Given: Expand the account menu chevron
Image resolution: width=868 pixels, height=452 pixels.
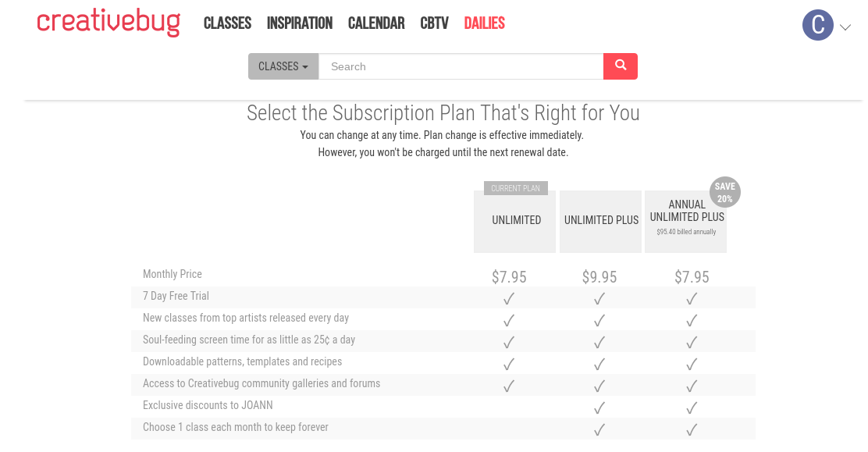Looking at the screenshot, I should [x=845, y=27].
